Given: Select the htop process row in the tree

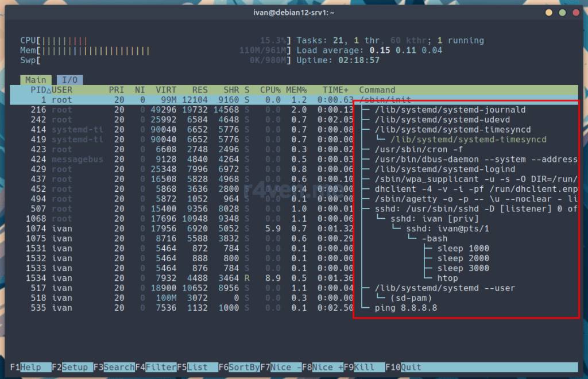Looking at the screenshot, I should [447, 278].
